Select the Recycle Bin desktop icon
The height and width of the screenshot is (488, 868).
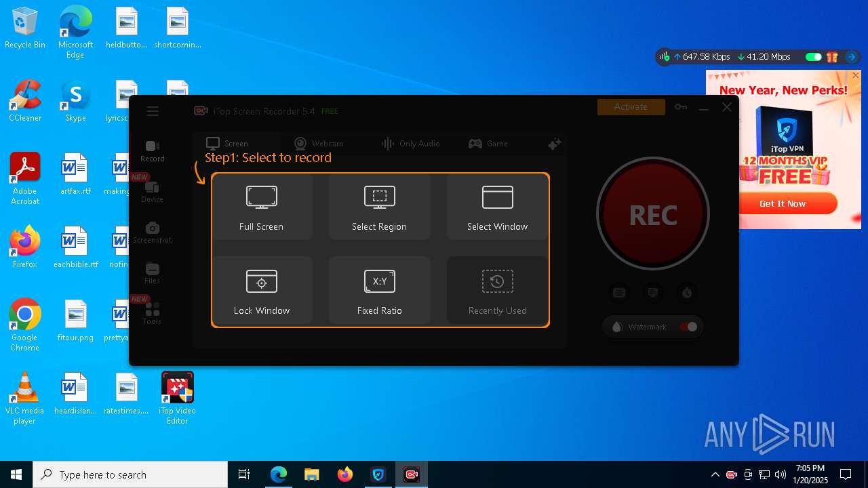[25, 28]
